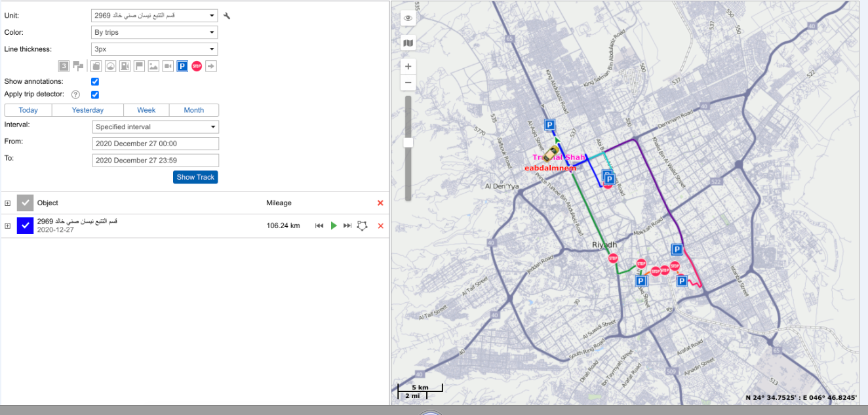Toggle the video camera markers icon
This screenshot has height=415, width=868.
(168, 66)
